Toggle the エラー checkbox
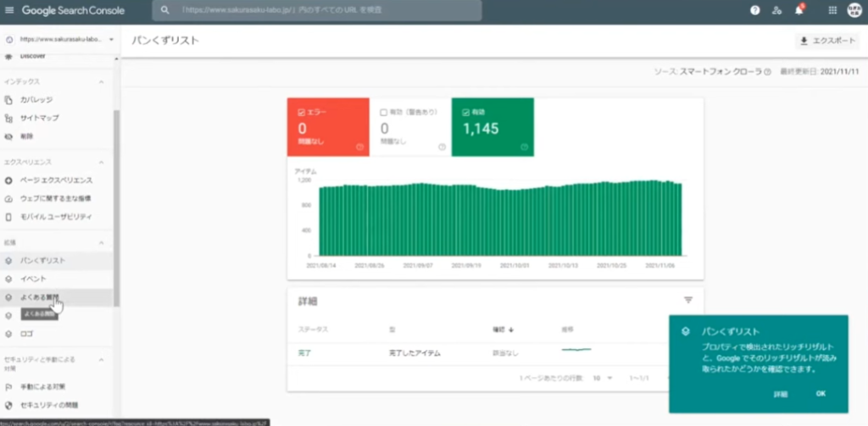868x426 pixels. 302,113
